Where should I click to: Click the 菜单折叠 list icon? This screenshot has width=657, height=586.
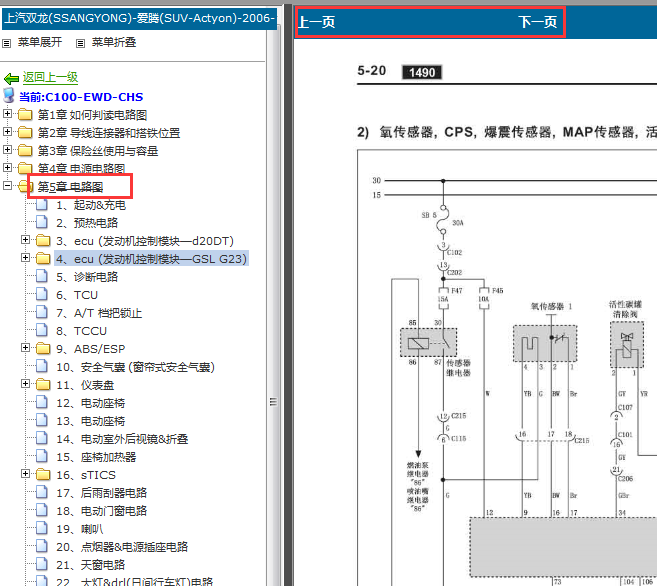[x=82, y=43]
